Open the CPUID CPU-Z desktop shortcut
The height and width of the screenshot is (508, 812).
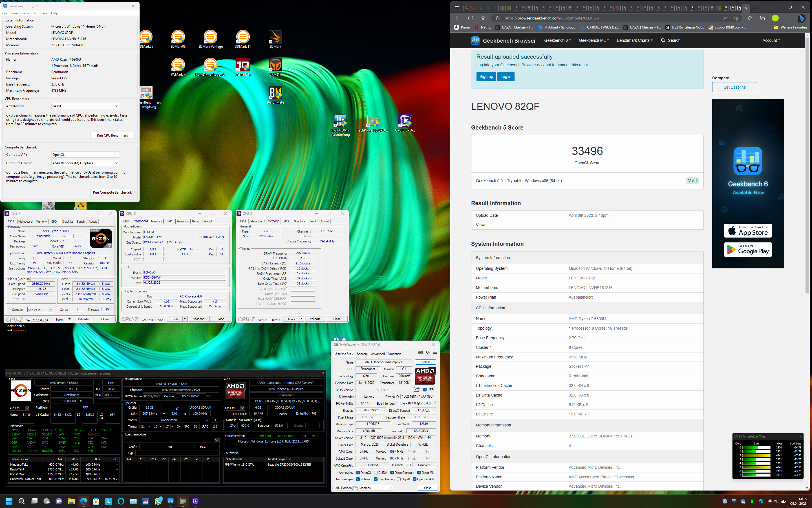tap(405, 123)
